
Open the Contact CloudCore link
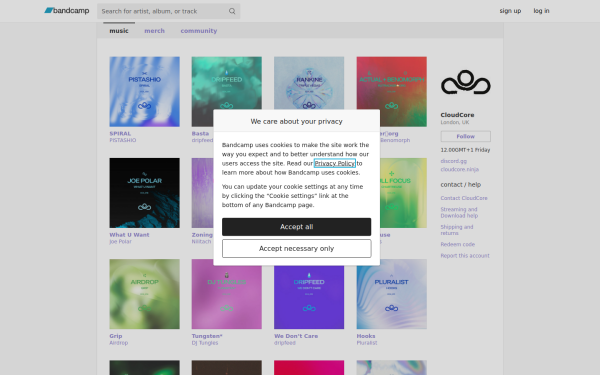[464, 198]
